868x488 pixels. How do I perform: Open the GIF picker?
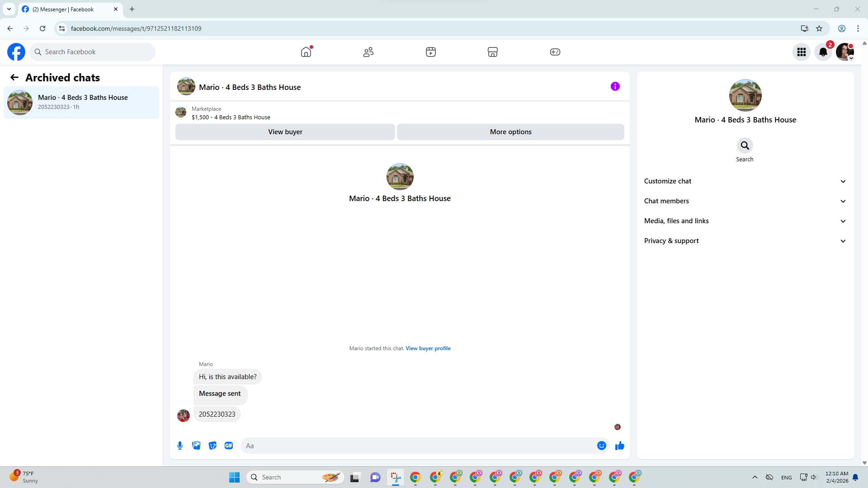tap(229, 446)
